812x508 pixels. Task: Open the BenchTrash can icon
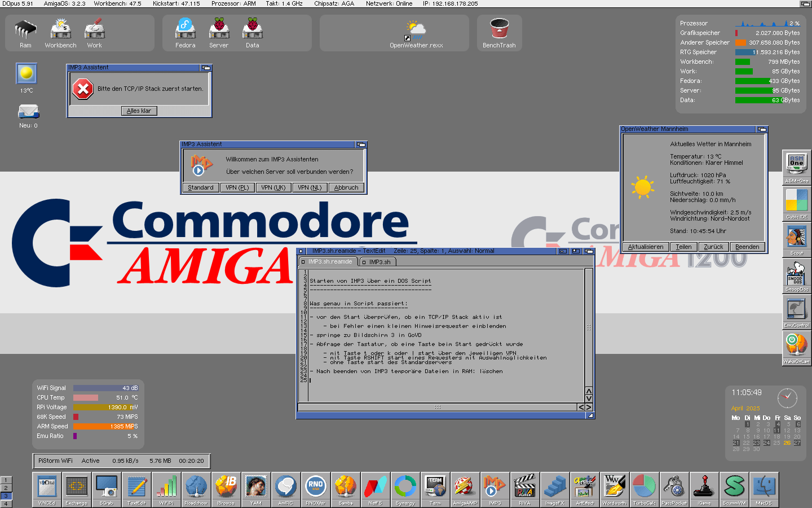[x=499, y=32]
